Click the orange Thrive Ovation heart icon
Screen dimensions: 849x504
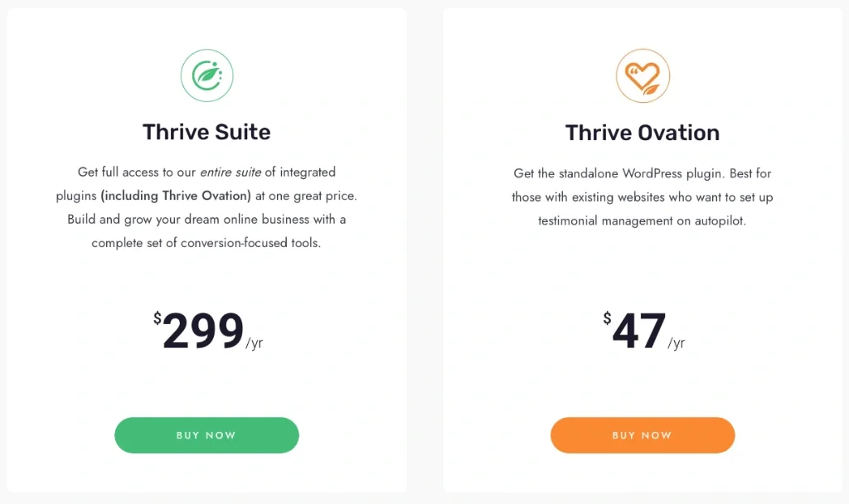tap(643, 75)
